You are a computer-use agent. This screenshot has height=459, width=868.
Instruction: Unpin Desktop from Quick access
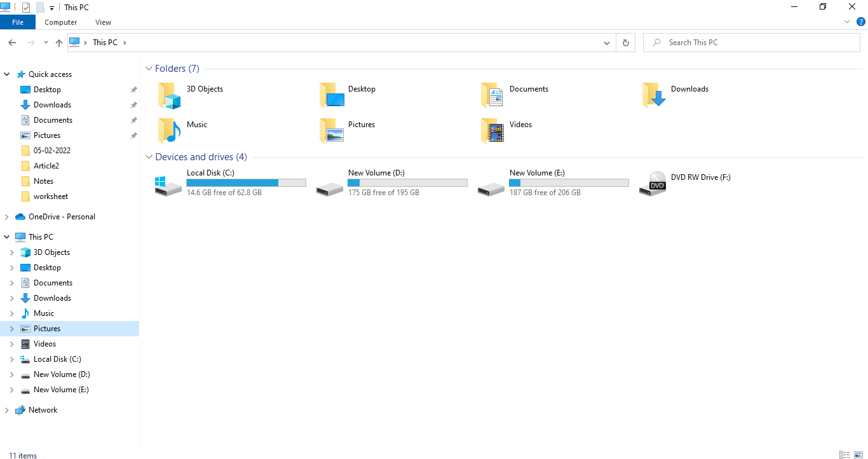134,89
